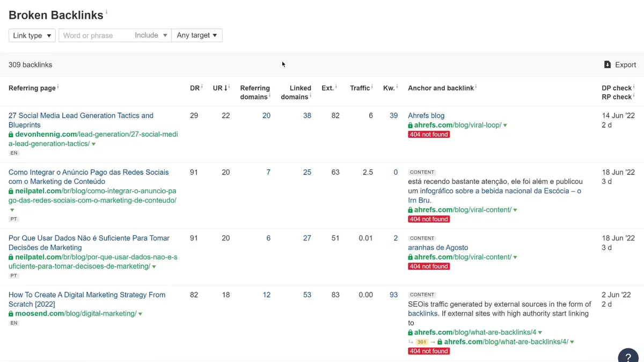
Task: Sort by Linked domains column
Action: (x=296, y=92)
